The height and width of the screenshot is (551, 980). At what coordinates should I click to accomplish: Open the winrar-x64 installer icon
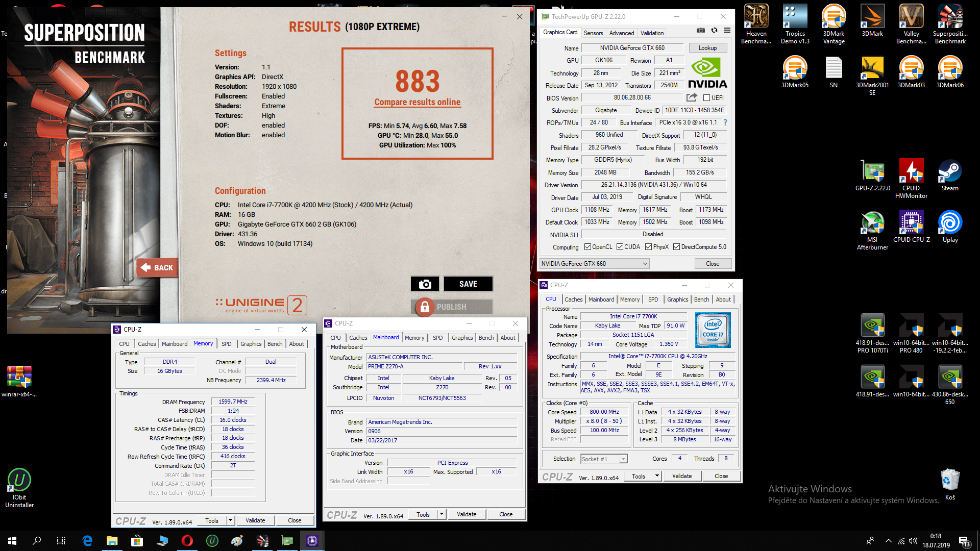[19, 381]
